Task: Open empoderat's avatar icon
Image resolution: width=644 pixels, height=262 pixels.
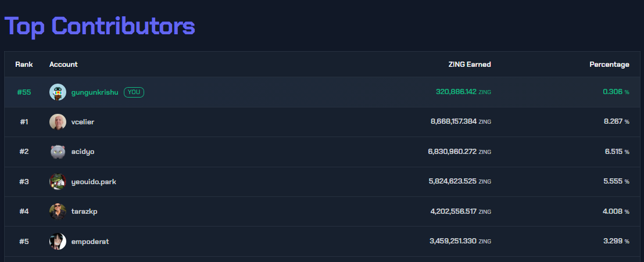Action: pos(58,242)
